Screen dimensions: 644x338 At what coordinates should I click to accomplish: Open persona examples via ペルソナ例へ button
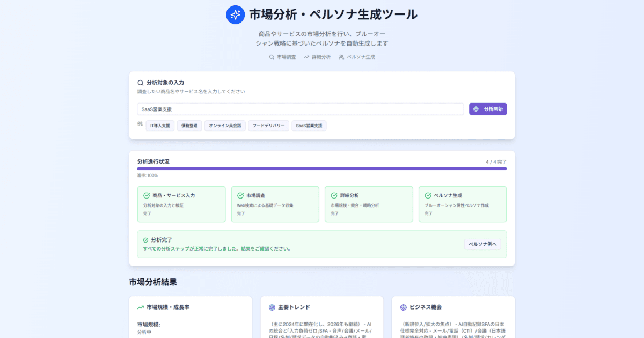tap(482, 244)
